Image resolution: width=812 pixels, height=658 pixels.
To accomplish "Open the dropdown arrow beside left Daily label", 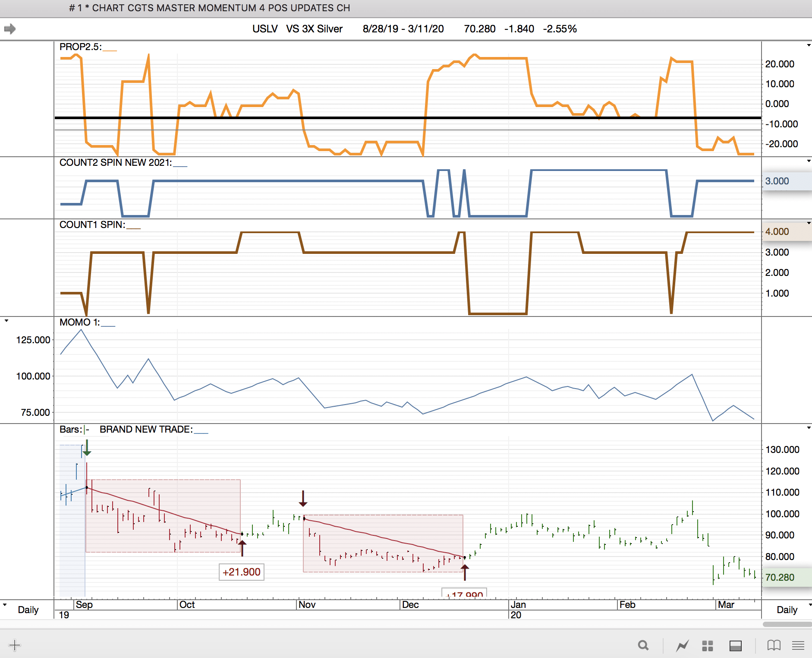I will point(5,604).
